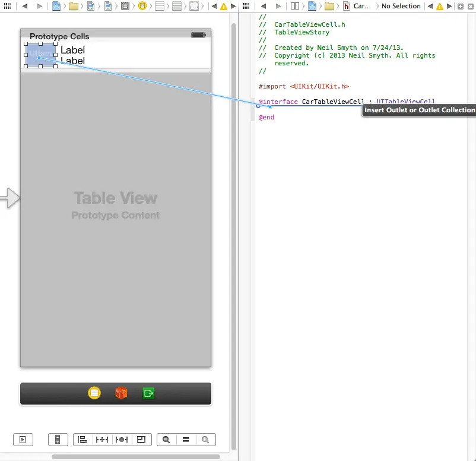Click the Table View Controller yellow dock icon

(94, 393)
